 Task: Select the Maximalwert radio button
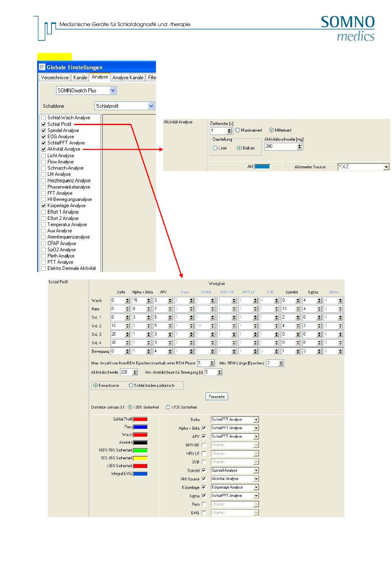click(x=238, y=130)
